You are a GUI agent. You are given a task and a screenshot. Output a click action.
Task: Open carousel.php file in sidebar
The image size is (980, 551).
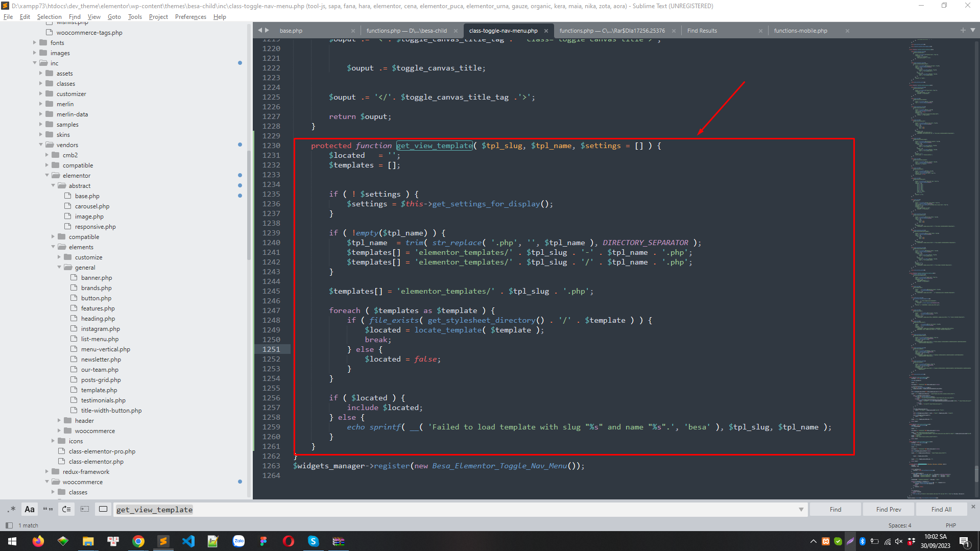click(92, 206)
